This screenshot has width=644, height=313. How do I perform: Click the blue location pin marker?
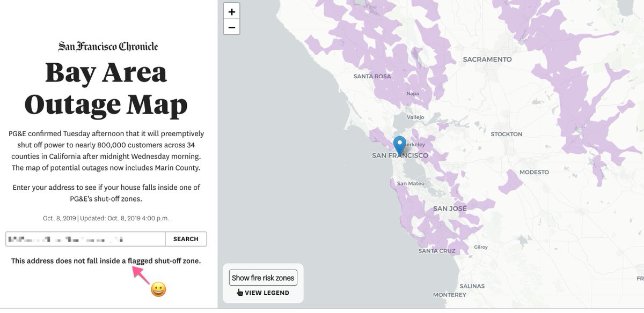[400, 146]
